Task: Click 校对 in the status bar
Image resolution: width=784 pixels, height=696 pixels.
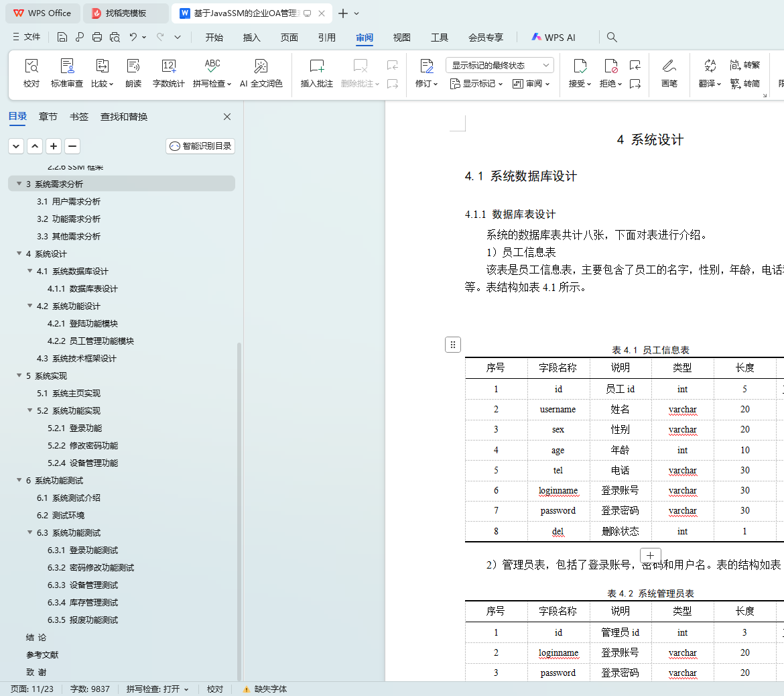Action: coord(215,689)
